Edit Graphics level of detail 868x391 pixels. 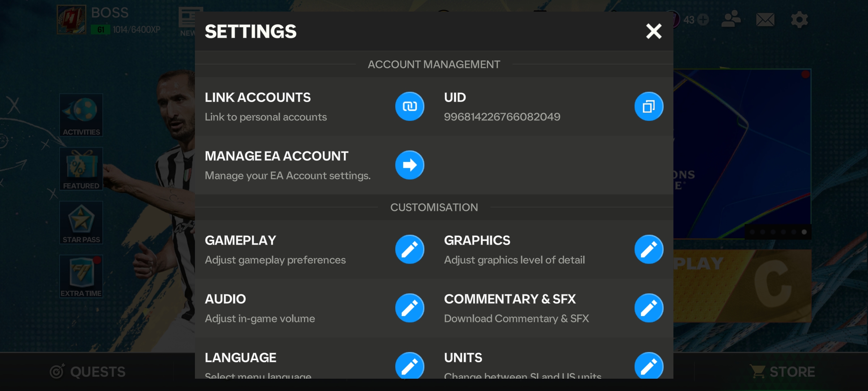(x=649, y=249)
